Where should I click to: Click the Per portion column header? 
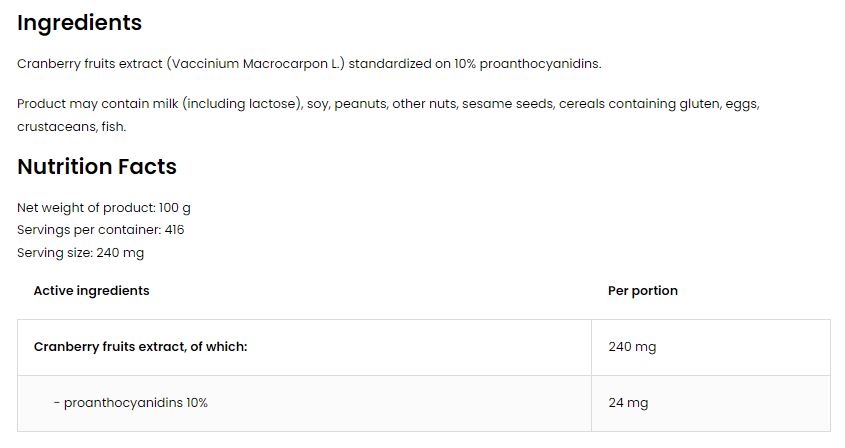click(642, 291)
